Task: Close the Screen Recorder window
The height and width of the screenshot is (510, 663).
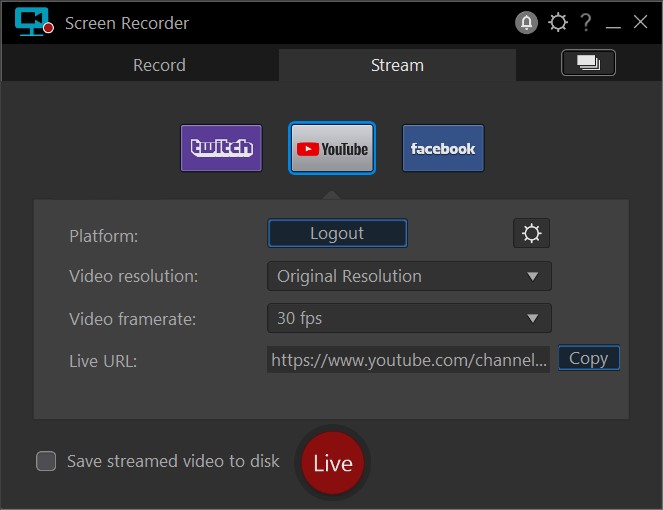Action: point(641,22)
